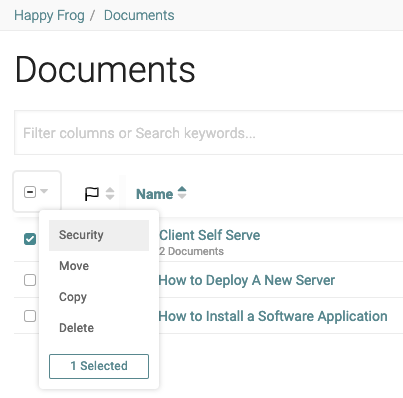Choose Delete from the bulk actions menu
The image size is (403, 398).
tap(99, 328)
